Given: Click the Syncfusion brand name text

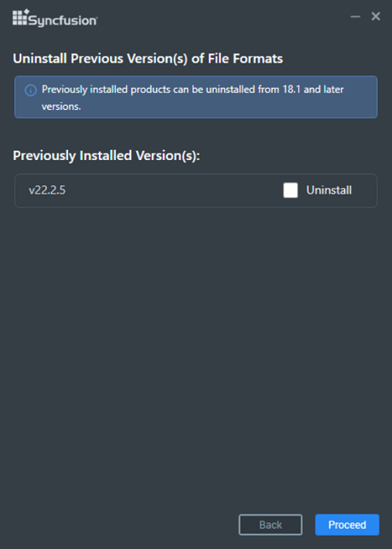Looking at the screenshot, I should [x=63, y=20].
